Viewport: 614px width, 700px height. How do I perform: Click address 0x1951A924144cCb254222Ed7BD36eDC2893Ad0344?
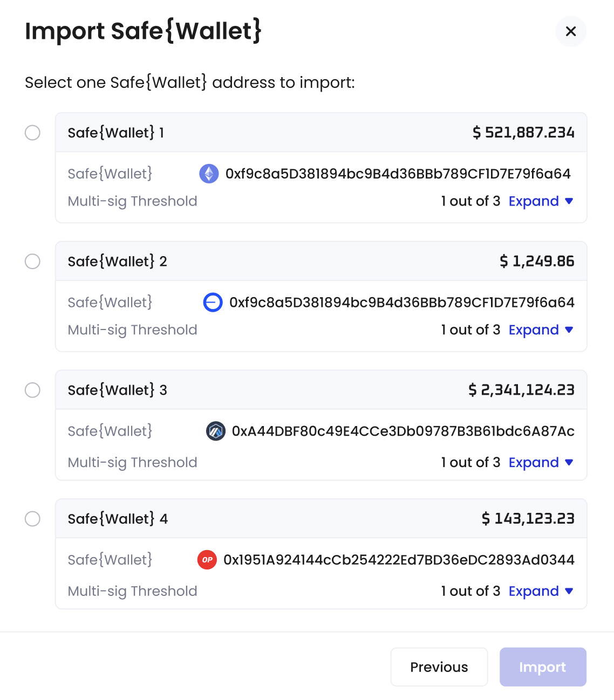[399, 560]
